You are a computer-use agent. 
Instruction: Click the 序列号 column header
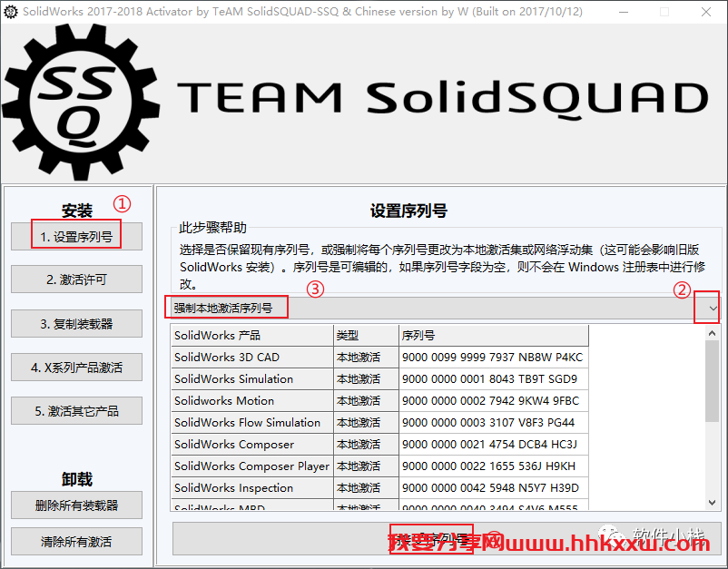pos(494,335)
